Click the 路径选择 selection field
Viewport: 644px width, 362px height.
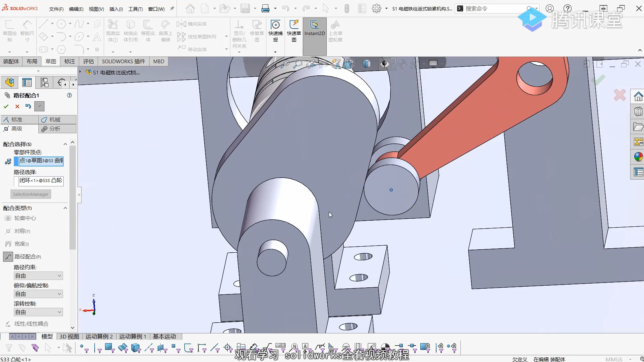[x=41, y=181]
